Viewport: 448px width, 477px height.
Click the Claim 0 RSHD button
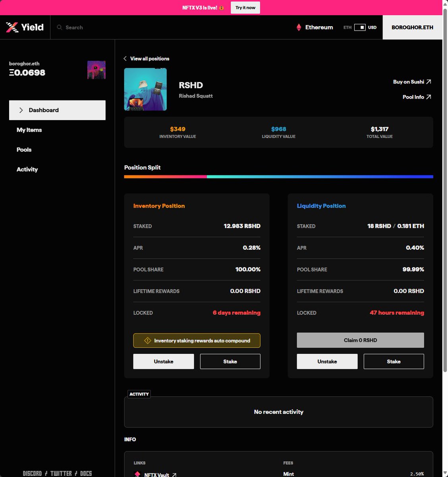pos(361,340)
